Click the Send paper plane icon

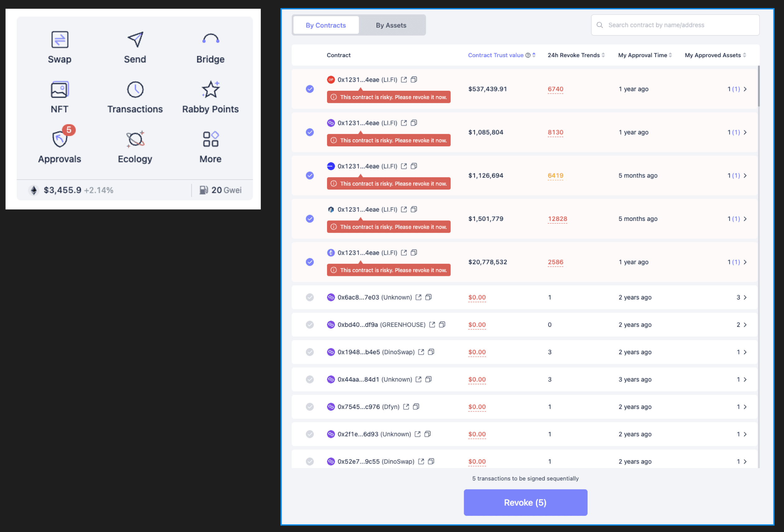[135, 40]
